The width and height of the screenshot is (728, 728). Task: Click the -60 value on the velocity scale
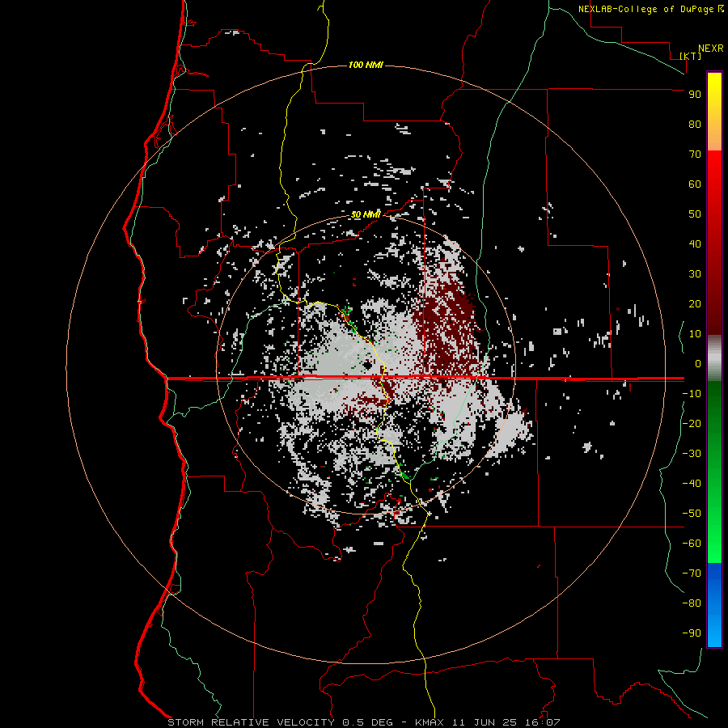(x=692, y=544)
